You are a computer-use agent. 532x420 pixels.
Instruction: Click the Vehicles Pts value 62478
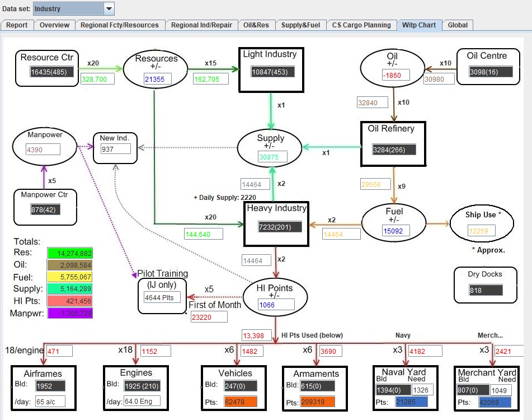tap(241, 402)
